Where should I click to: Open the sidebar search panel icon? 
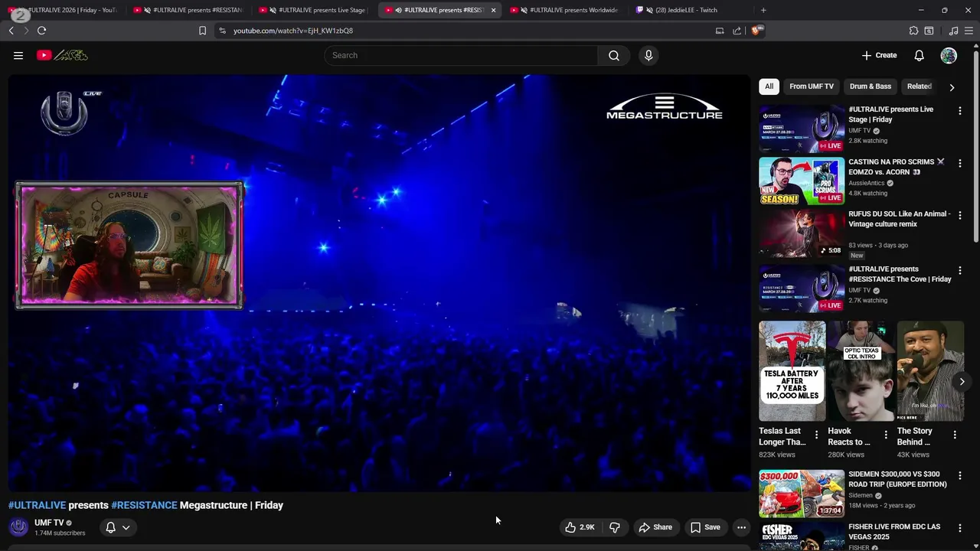929,31
